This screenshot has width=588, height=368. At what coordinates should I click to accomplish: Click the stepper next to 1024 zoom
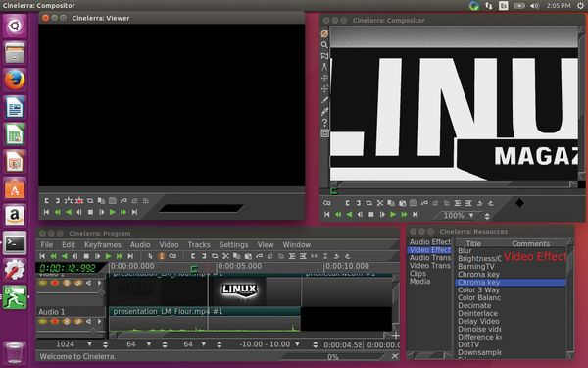point(106,344)
